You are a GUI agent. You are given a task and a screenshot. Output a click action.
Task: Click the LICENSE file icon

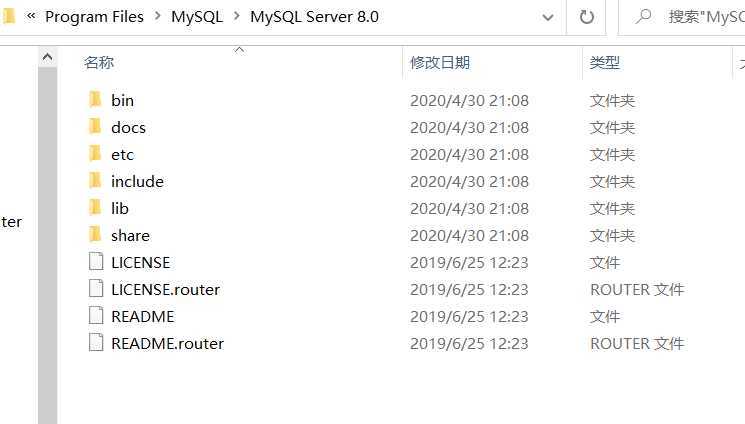coord(96,262)
